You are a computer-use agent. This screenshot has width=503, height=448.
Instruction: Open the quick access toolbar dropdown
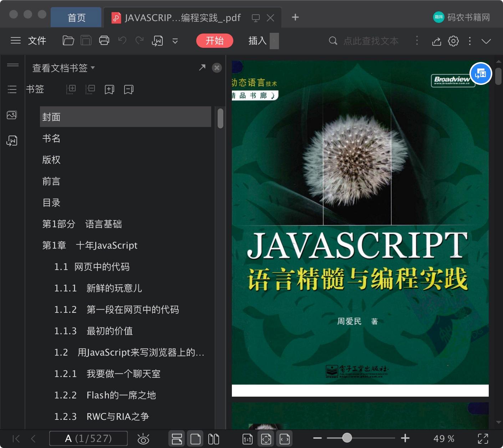[175, 41]
